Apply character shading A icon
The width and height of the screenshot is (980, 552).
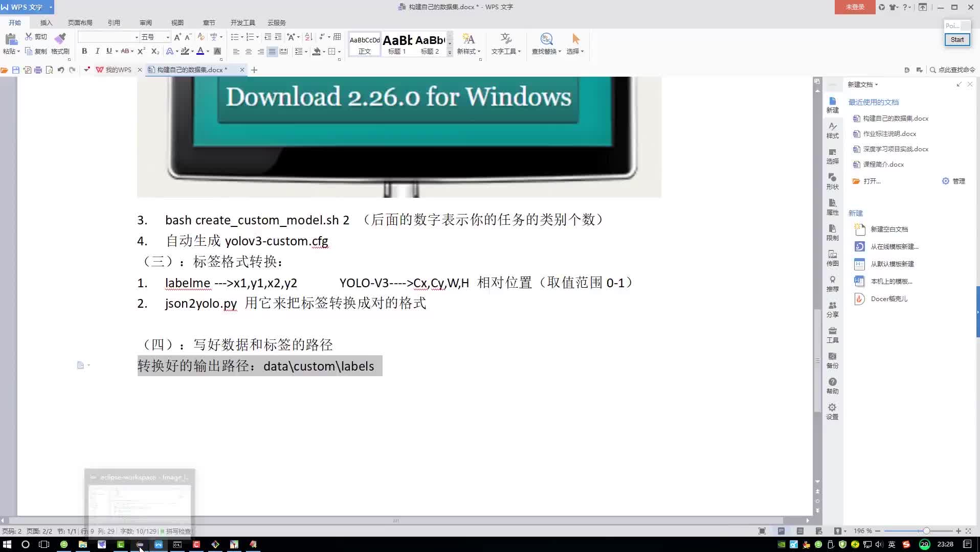pos(217,51)
